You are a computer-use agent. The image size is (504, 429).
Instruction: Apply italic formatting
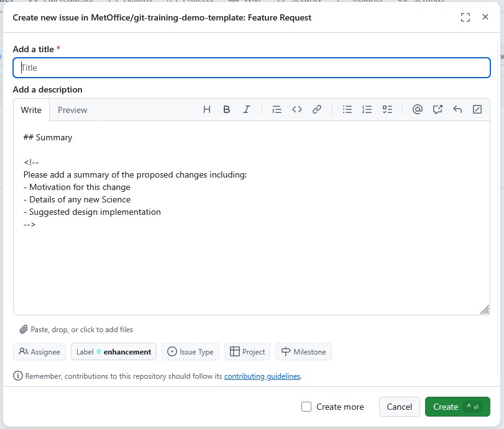[246, 109]
